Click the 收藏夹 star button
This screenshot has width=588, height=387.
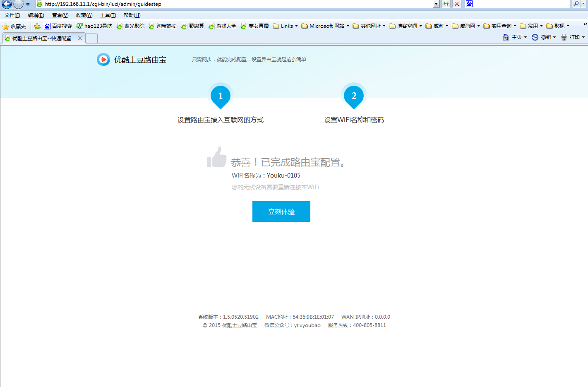click(14, 26)
